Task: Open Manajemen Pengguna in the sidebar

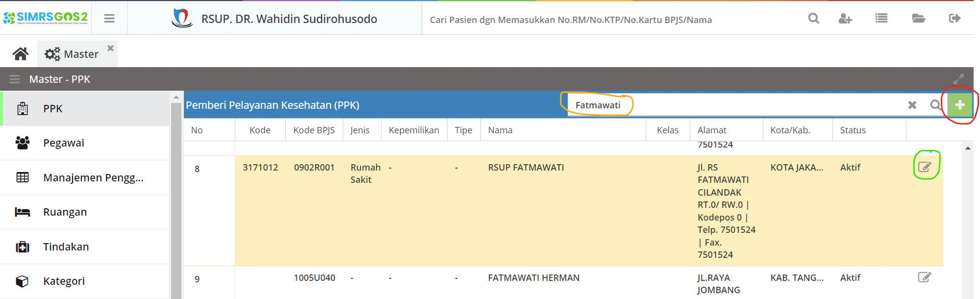Action: click(85, 177)
